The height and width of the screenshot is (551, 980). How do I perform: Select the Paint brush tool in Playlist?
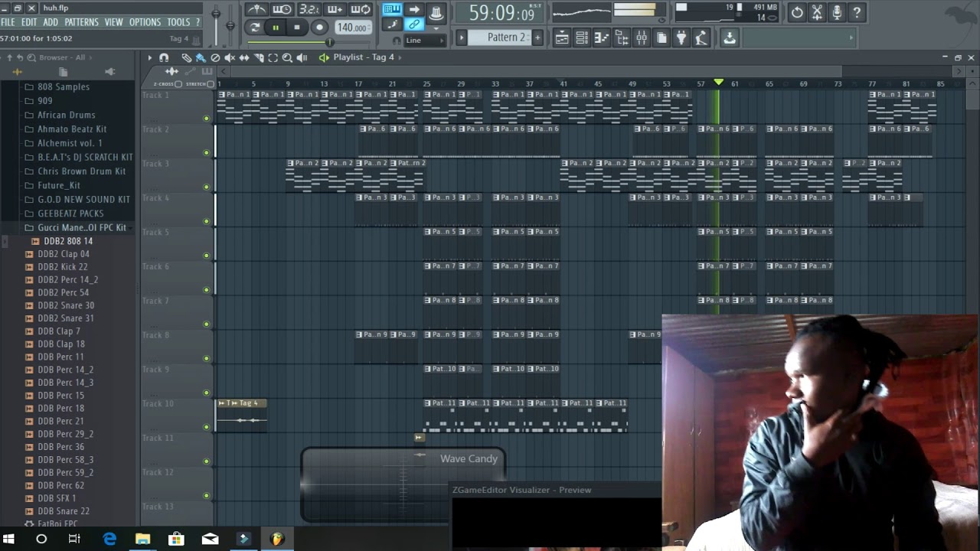point(201,57)
